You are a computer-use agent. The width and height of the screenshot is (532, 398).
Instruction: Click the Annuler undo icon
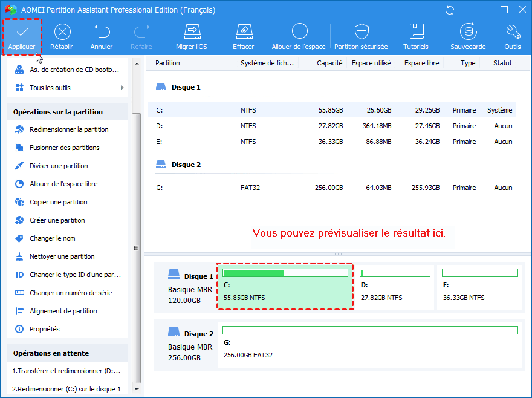pos(102,31)
